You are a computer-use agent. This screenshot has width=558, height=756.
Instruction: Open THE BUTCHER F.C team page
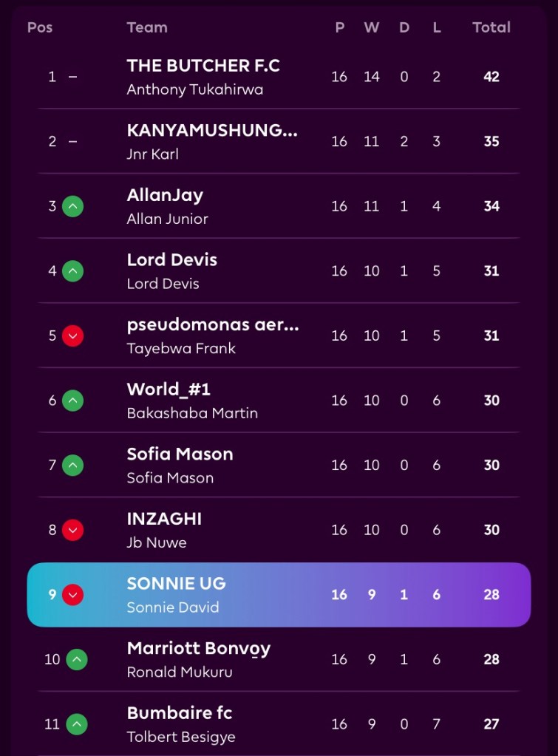(x=203, y=66)
